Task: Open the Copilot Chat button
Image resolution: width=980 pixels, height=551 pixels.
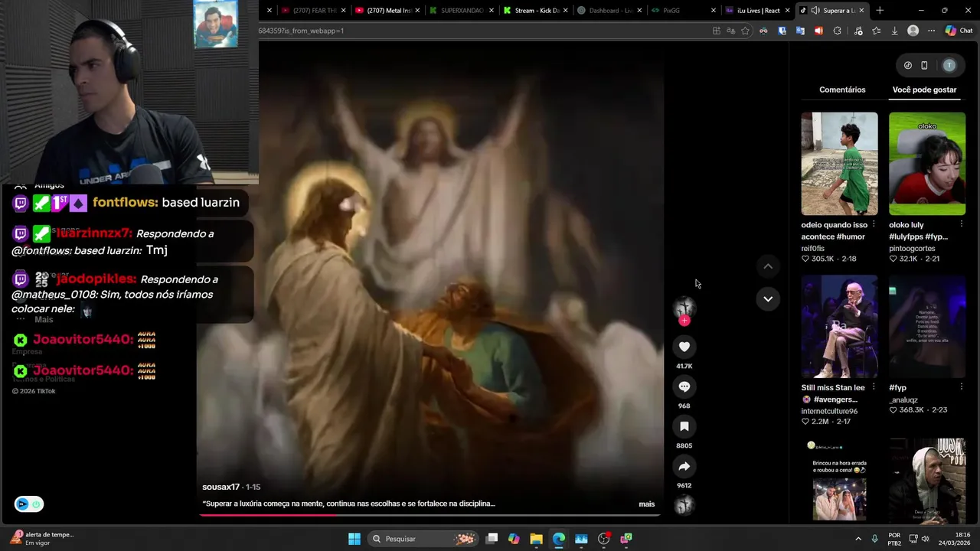Action: (959, 31)
